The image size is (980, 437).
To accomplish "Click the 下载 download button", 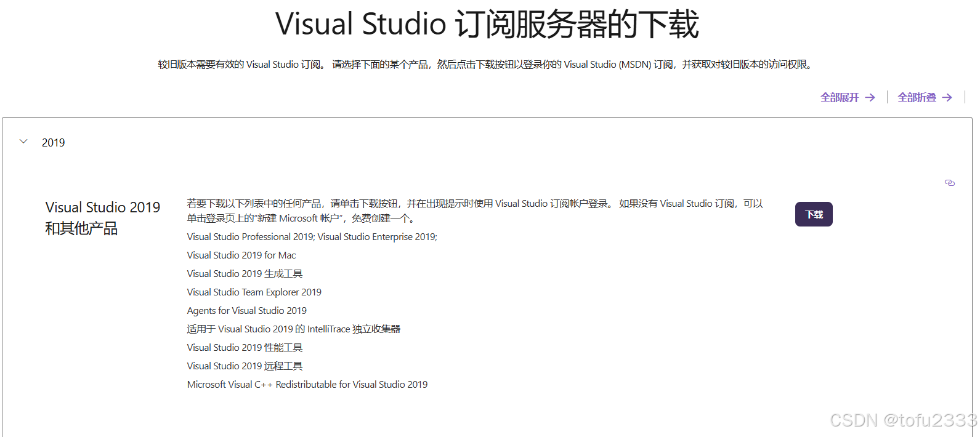I will (814, 214).
